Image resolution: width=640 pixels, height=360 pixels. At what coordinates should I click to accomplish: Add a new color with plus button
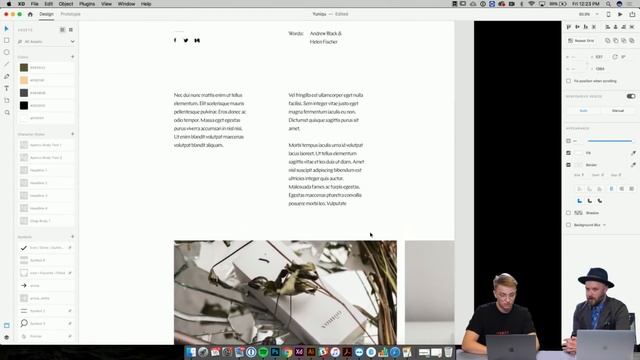tap(73, 57)
